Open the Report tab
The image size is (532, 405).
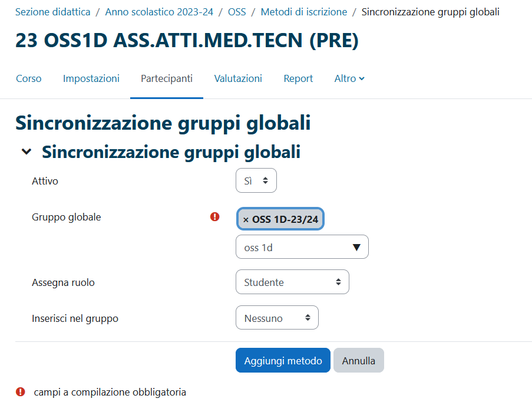pos(298,78)
